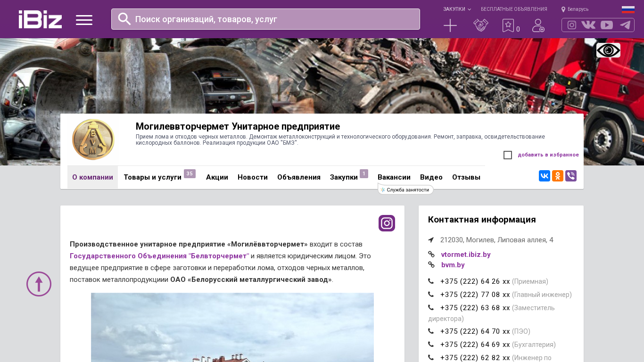This screenshot has height=362, width=644.
Task: Click the 'Служба занятости' badge
Action: tap(406, 189)
